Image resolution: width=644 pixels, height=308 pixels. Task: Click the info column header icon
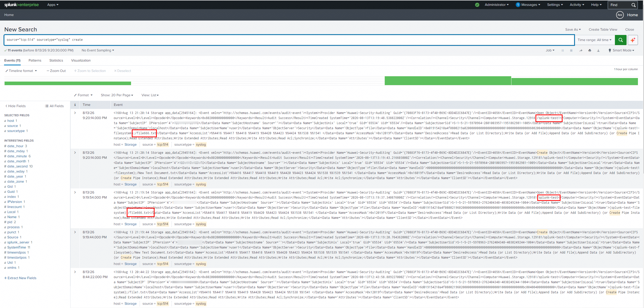click(75, 105)
